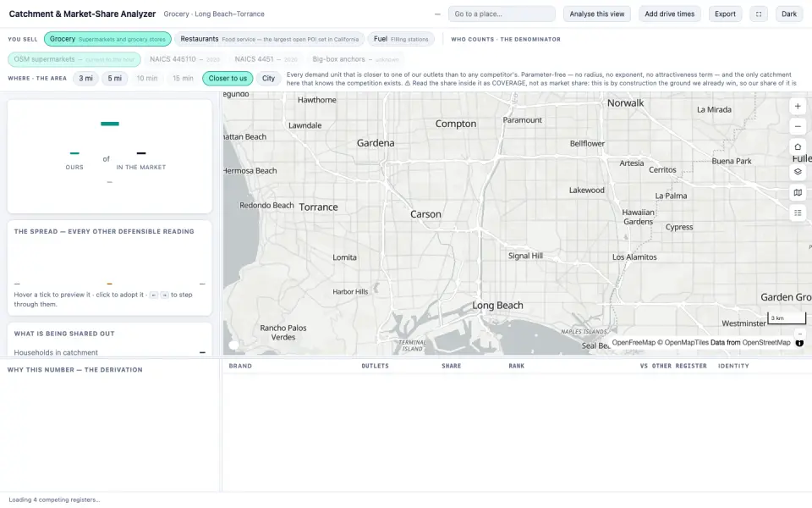Viewport: 812px width, 508px height.
Task: Click the IDENTITY column header
Action: (x=733, y=366)
